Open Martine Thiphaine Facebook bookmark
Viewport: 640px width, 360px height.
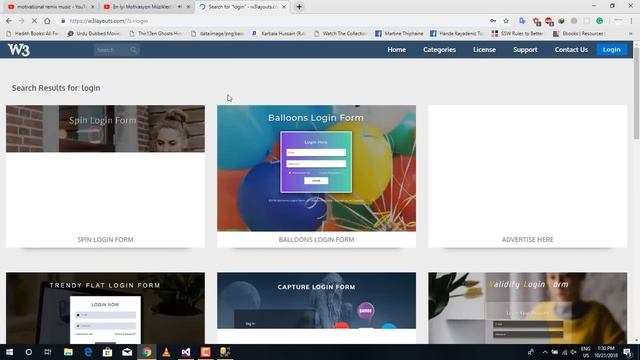(399, 33)
